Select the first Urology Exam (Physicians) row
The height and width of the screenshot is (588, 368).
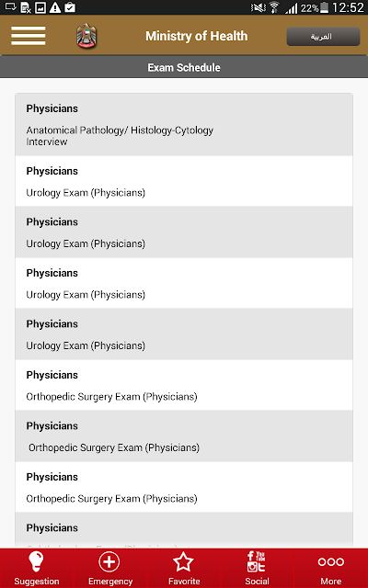click(184, 181)
